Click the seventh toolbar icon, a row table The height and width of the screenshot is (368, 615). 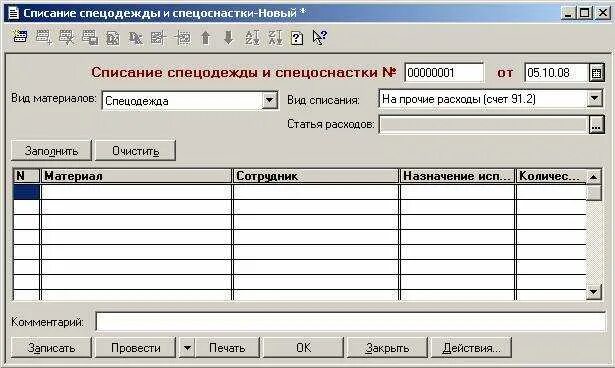tap(158, 38)
